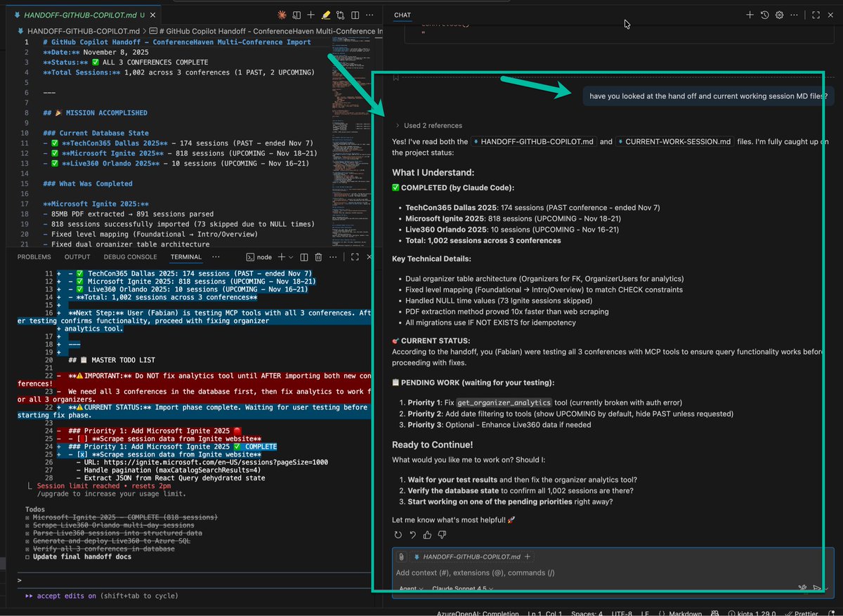
Task: Click the Add context chat input field
Action: 492,572
